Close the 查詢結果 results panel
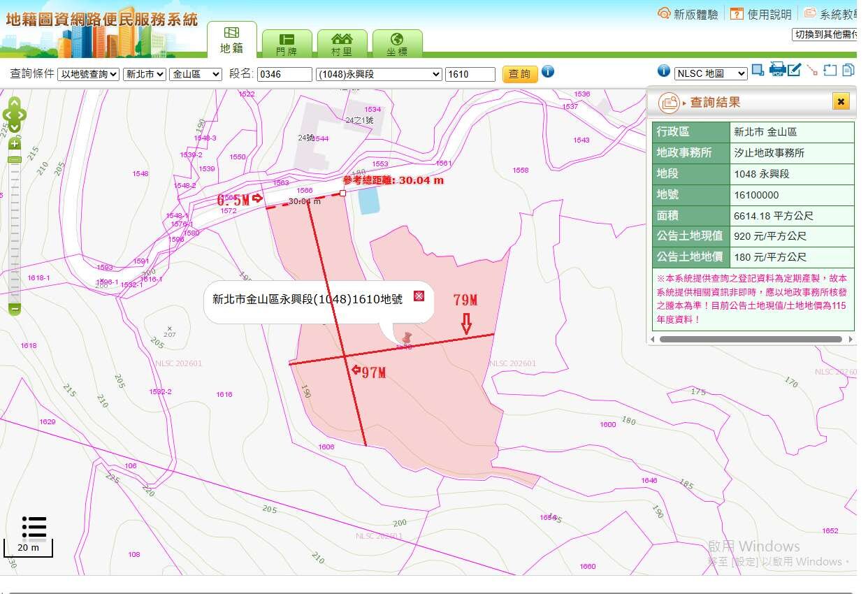 (841, 102)
